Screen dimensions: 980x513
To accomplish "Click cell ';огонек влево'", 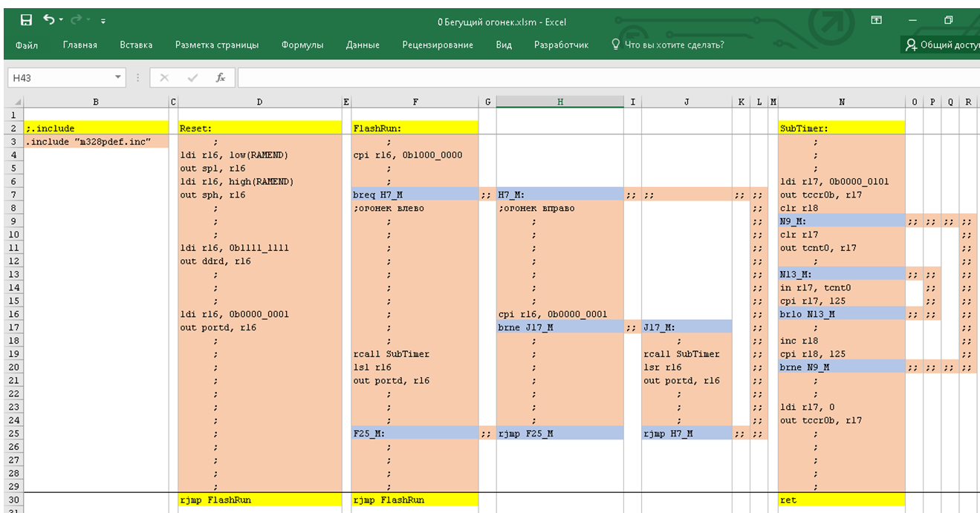I will click(x=415, y=209).
